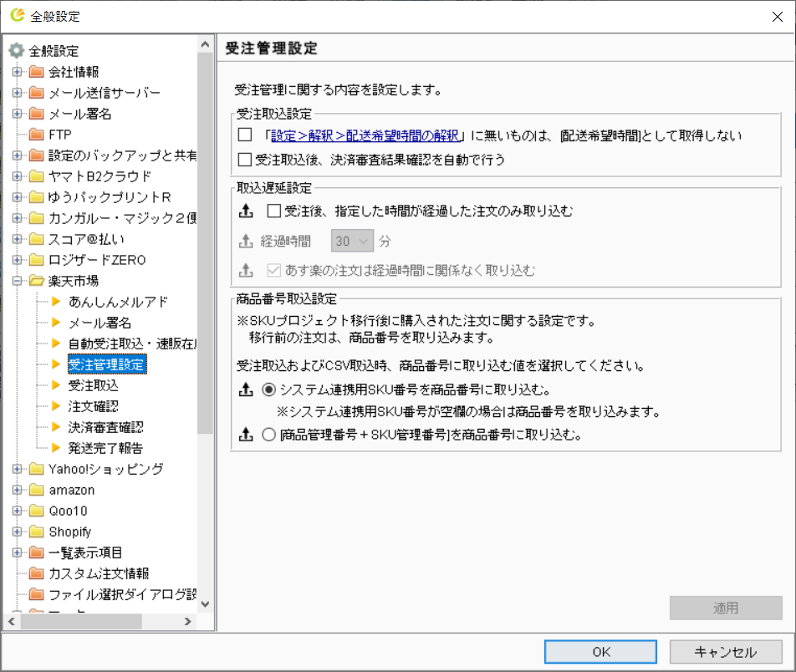796x672 pixels.
Task: Click the upload icon beside あす楽 checkbox
Action: tap(246, 270)
